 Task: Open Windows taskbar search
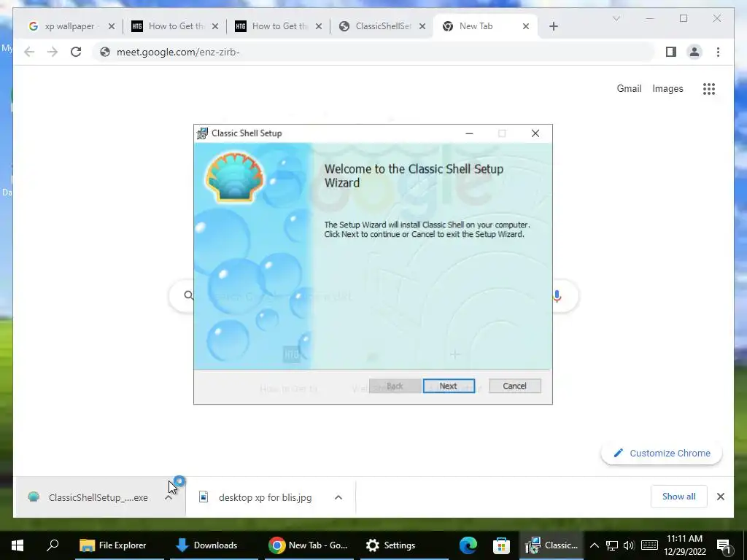click(53, 545)
